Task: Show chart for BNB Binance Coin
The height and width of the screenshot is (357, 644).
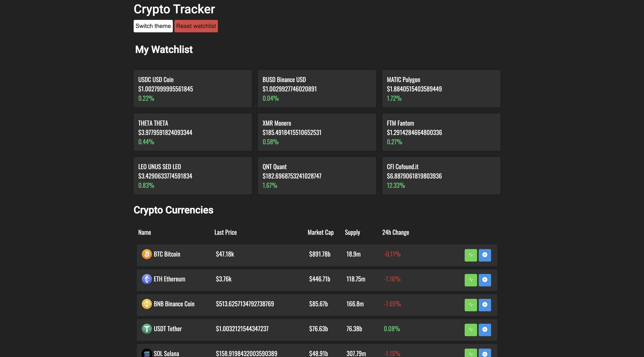Action: click(x=471, y=305)
